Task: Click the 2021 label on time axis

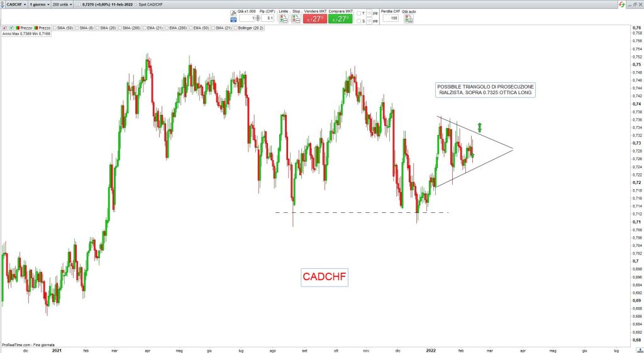Action: [57, 350]
